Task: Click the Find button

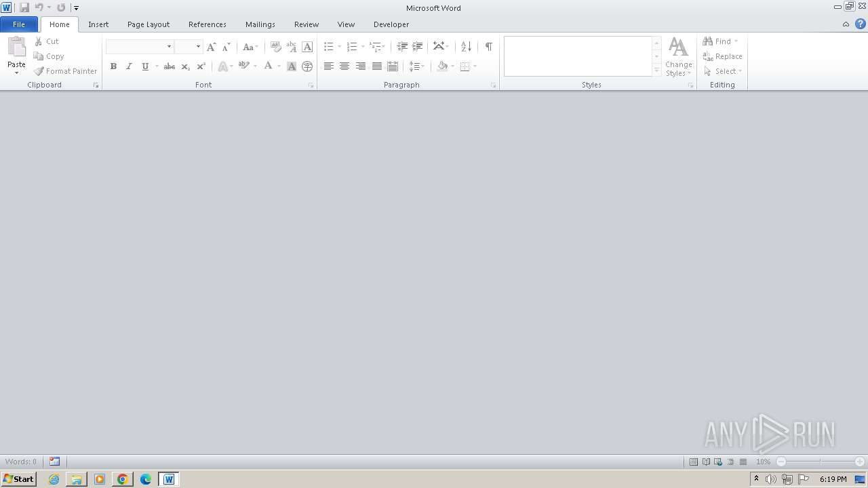Action: pos(721,41)
